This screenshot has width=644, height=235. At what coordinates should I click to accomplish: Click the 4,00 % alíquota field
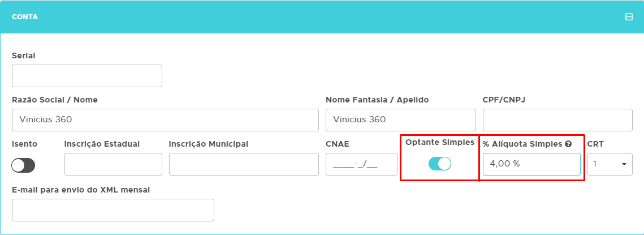point(531,164)
